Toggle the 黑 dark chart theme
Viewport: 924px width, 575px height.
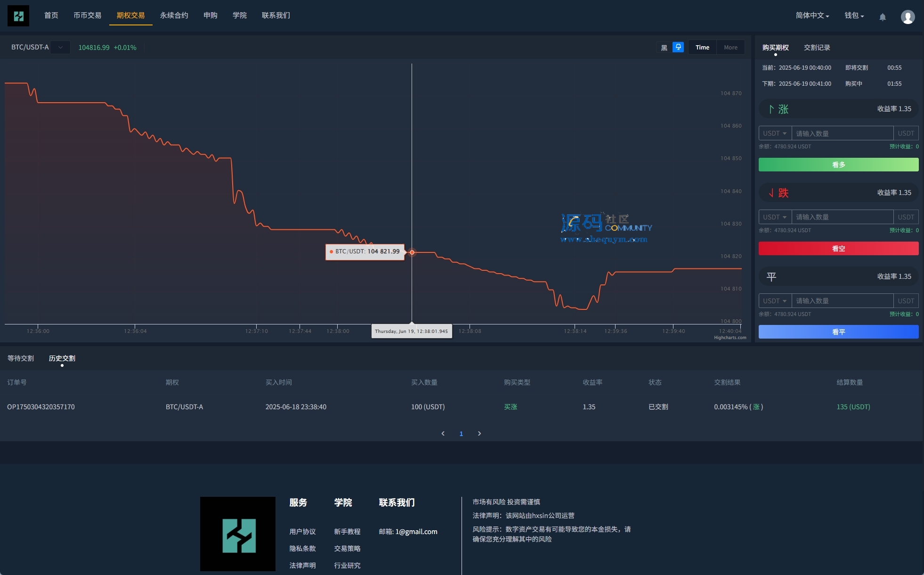coord(664,48)
